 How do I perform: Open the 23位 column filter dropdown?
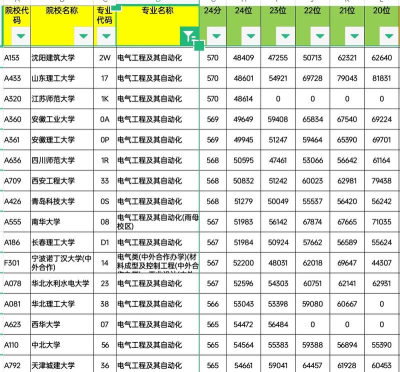(x=285, y=36)
